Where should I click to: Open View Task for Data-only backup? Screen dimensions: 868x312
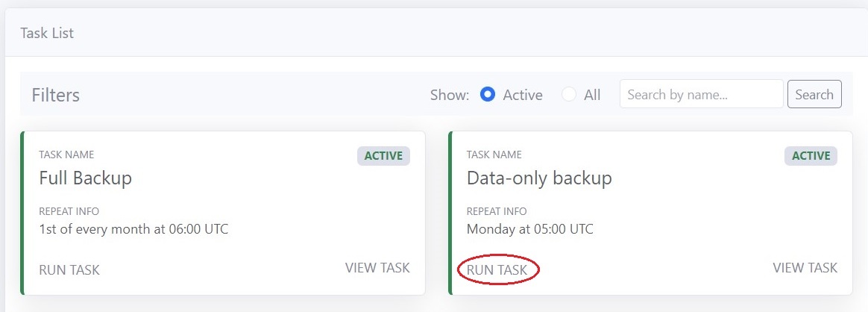[x=805, y=268]
